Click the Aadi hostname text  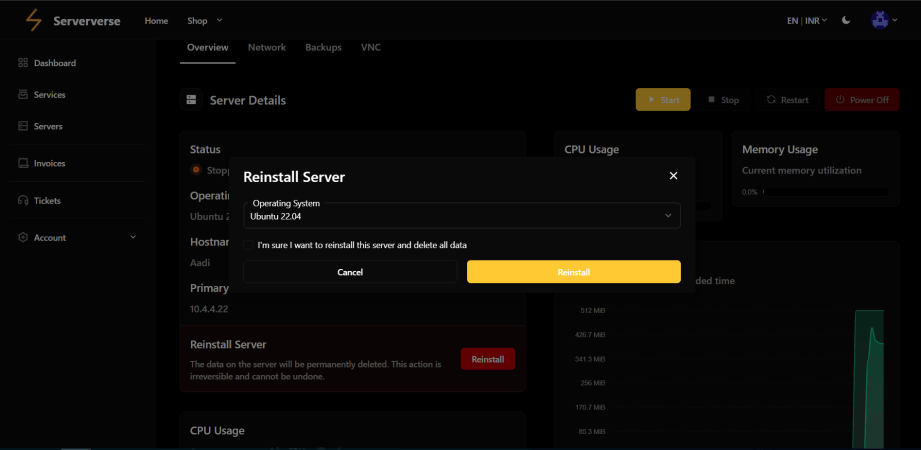[200, 263]
